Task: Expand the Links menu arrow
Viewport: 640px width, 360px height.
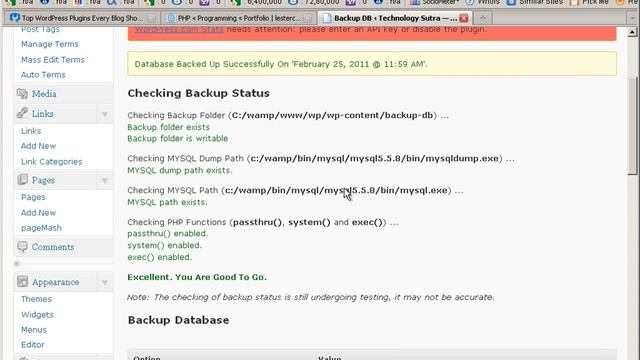Action: point(105,114)
